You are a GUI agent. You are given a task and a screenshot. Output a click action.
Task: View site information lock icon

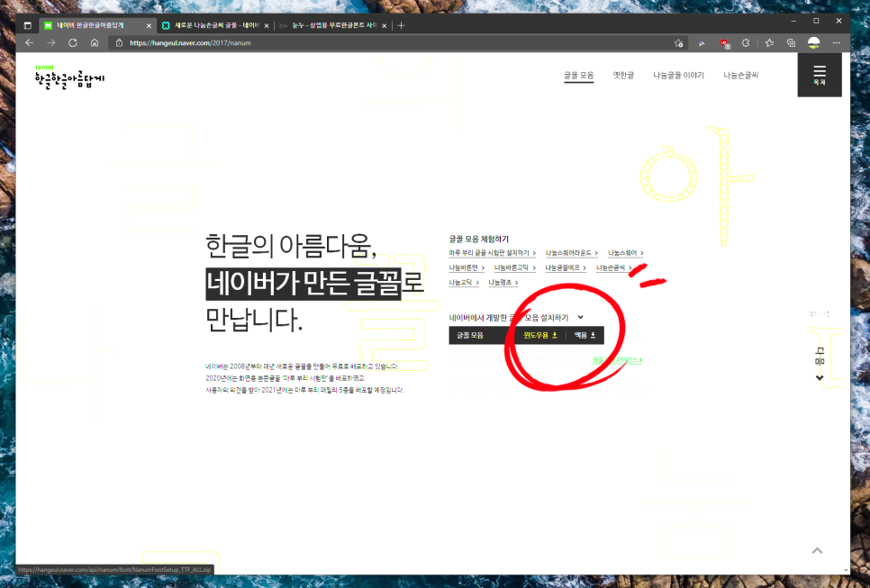[x=119, y=42]
